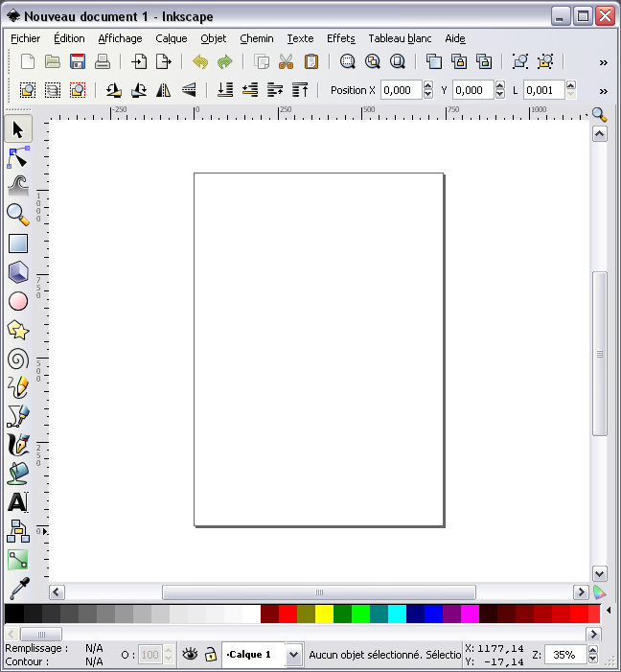
Task: Open the Affichage menu
Action: click(120, 38)
